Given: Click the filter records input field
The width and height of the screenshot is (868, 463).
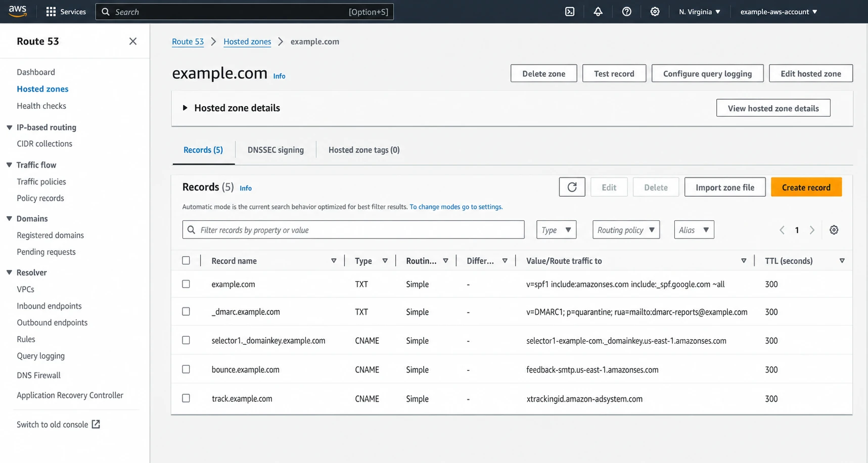Looking at the screenshot, I should tap(353, 230).
